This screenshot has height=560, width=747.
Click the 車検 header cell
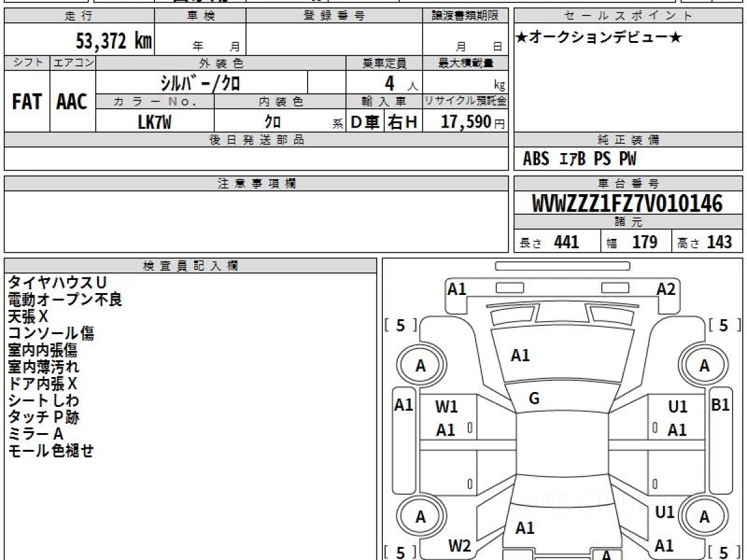[200, 16]
